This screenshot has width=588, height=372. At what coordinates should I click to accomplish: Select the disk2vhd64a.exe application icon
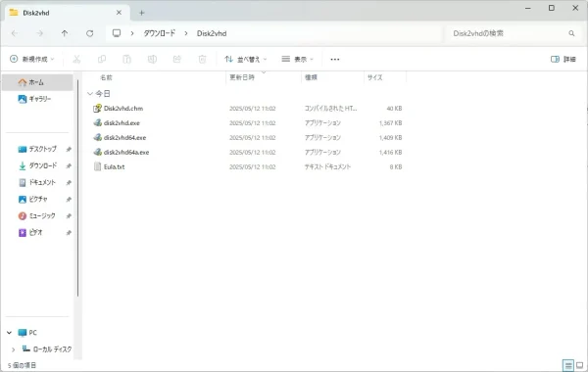tap(97, 152)
